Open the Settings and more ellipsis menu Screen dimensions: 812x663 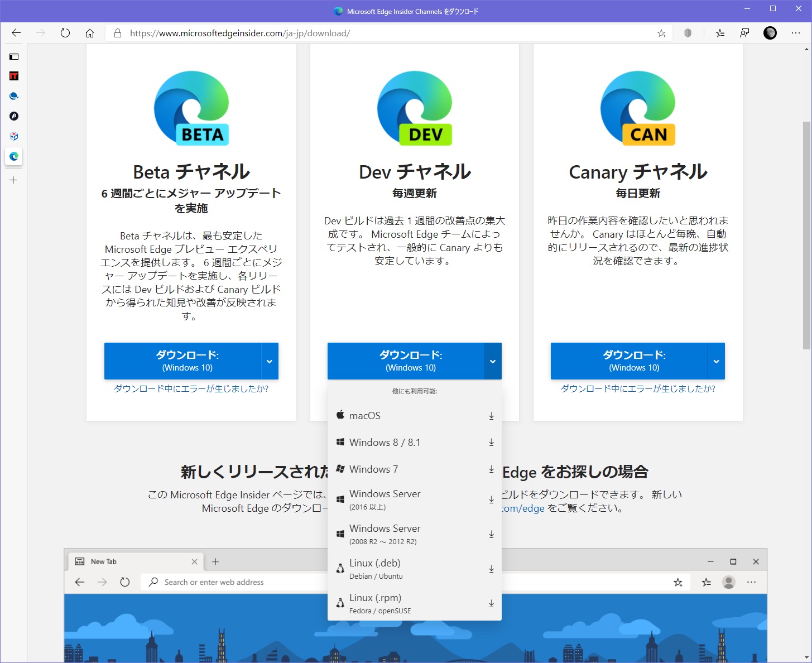[796, 33]
